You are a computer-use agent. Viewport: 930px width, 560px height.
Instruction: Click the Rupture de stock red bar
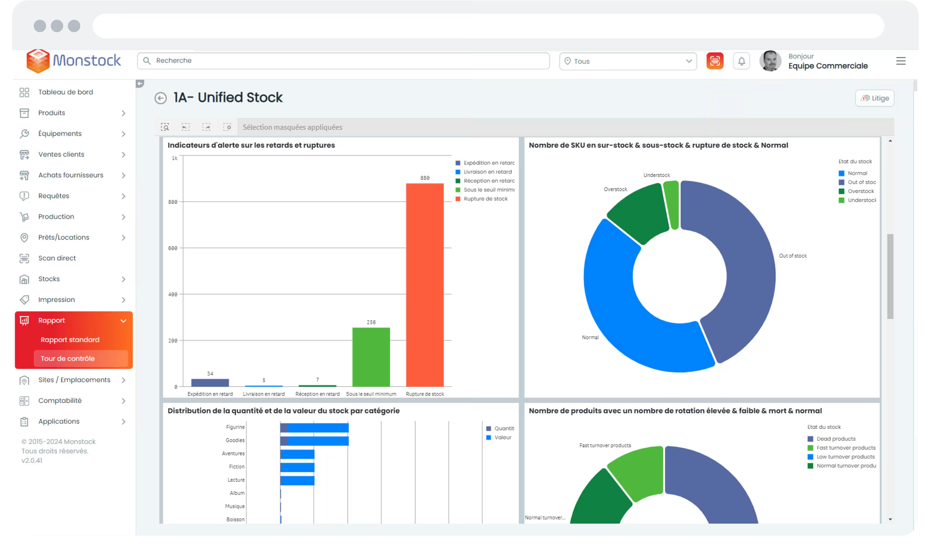tap(425, 285)
